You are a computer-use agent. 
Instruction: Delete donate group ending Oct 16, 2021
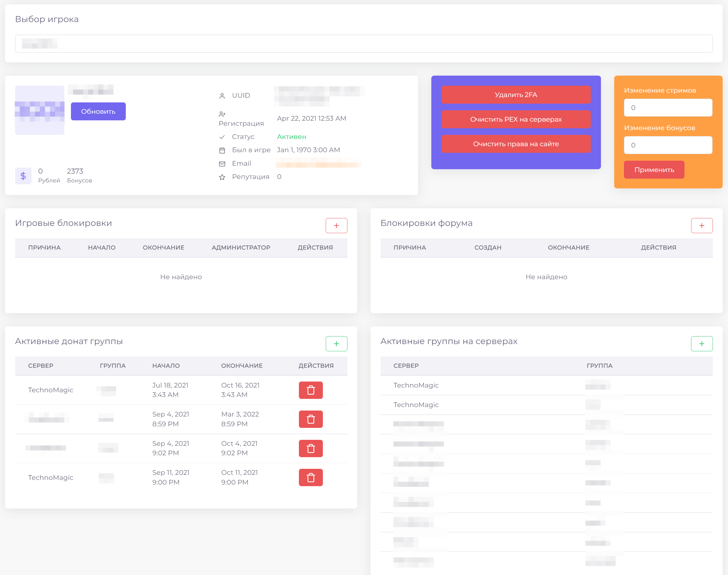311,390
